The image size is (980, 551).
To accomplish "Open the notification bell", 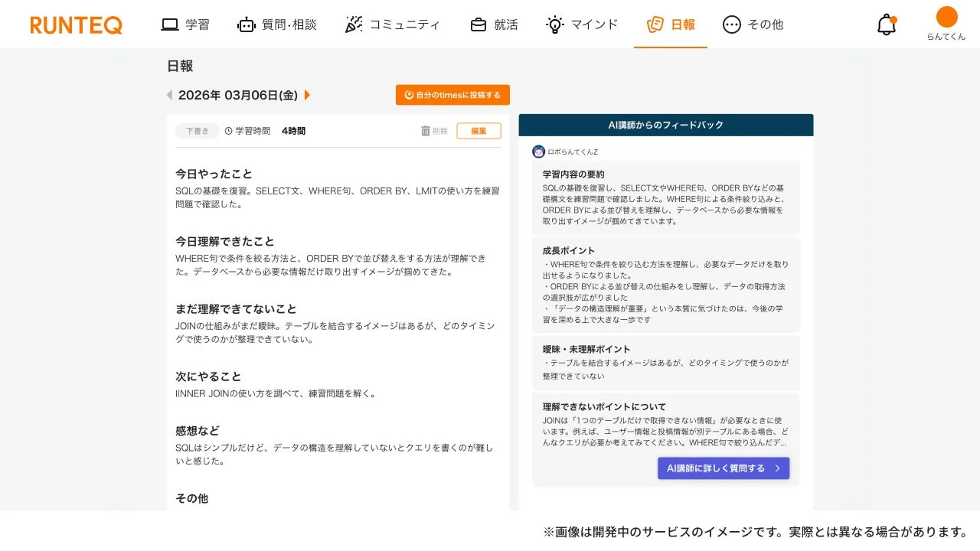I will coord(885,24).
